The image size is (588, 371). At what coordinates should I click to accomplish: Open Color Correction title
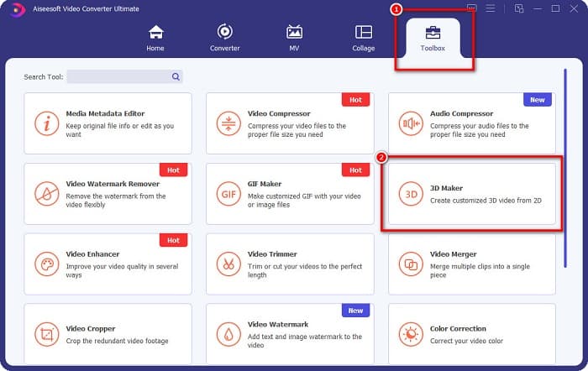(x=458, y=329)
